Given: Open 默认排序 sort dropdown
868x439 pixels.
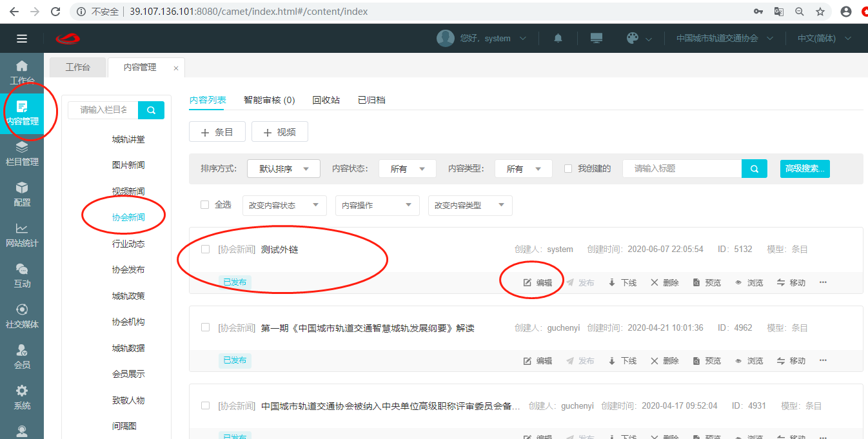Looking at the screenshot, I should click(x=284, y=169).
